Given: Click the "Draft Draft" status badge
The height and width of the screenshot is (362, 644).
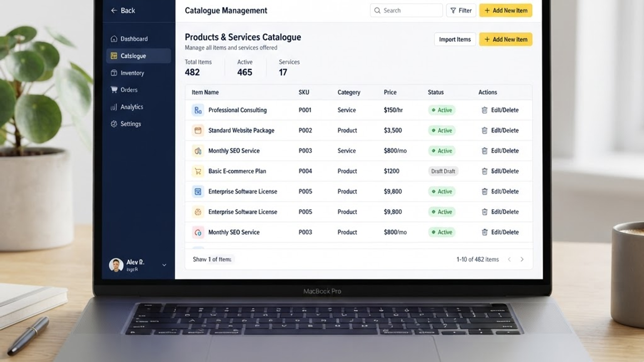Looking at the screenshot, I should tap(443, 171).
